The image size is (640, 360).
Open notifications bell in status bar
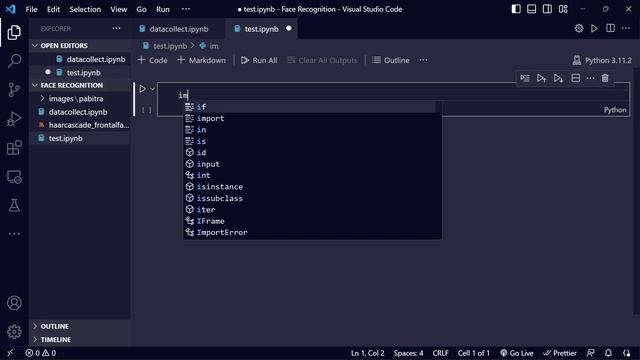609,353
